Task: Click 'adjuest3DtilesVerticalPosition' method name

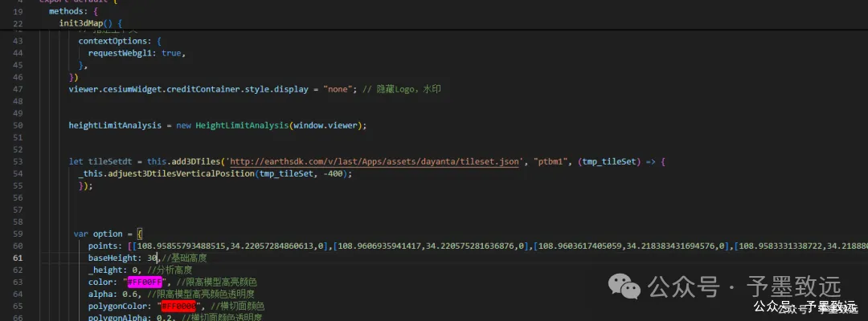Action: pos(179,173)
